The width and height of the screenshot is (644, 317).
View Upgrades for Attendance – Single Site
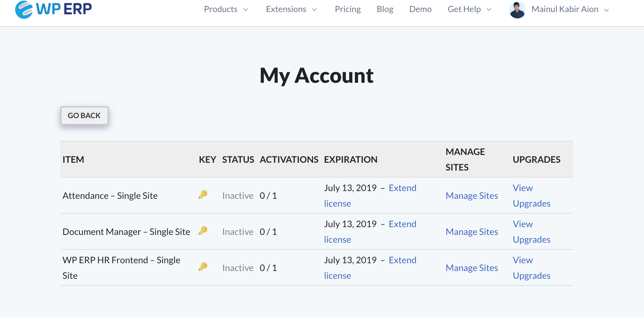pos(532,196)
